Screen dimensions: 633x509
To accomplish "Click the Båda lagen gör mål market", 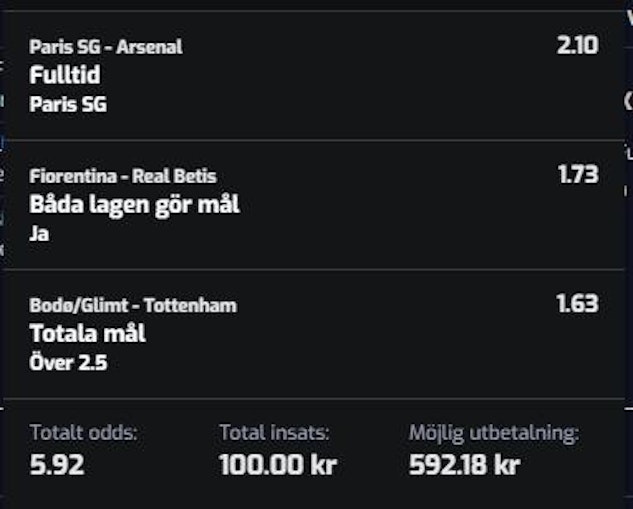I will coord(135,206).
